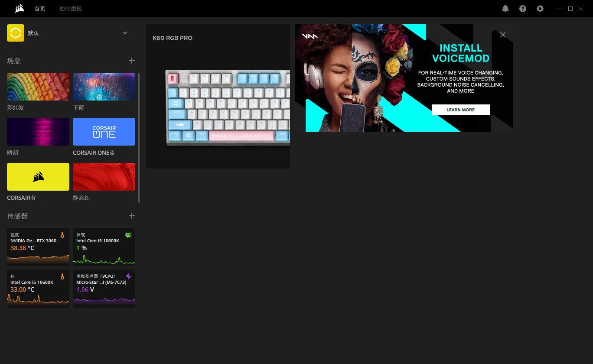Viewport: 593px width, 364px height.
Task: Click the Corsair sails logo in the title bar
Action: pos(20,9)
